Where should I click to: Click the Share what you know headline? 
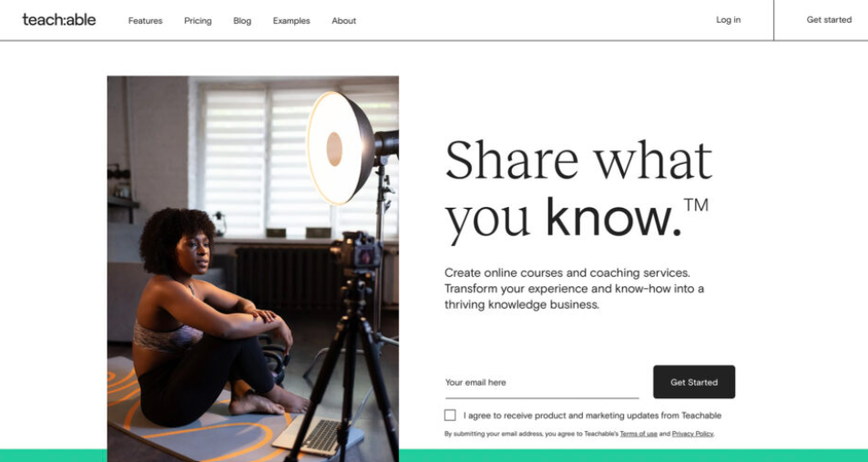[577, 190]
